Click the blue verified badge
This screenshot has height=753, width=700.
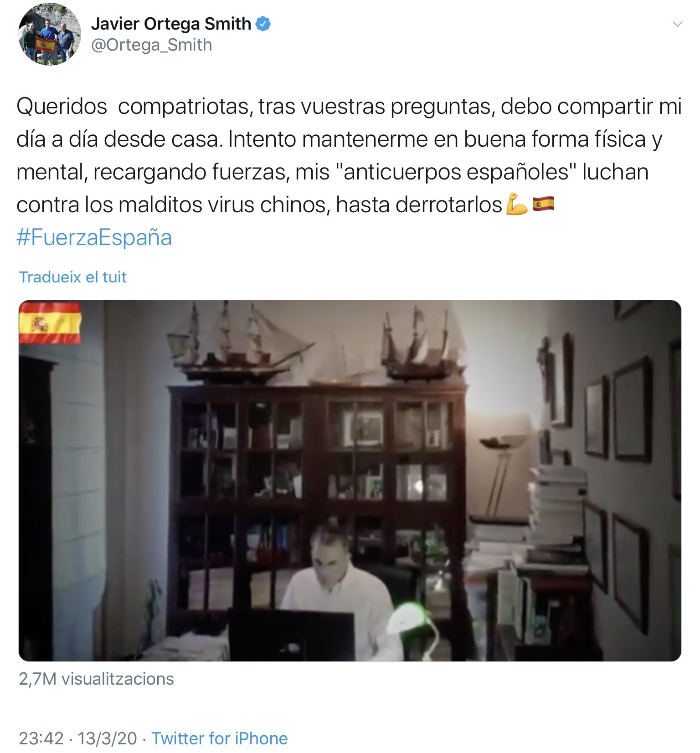[x=263, y=24]
